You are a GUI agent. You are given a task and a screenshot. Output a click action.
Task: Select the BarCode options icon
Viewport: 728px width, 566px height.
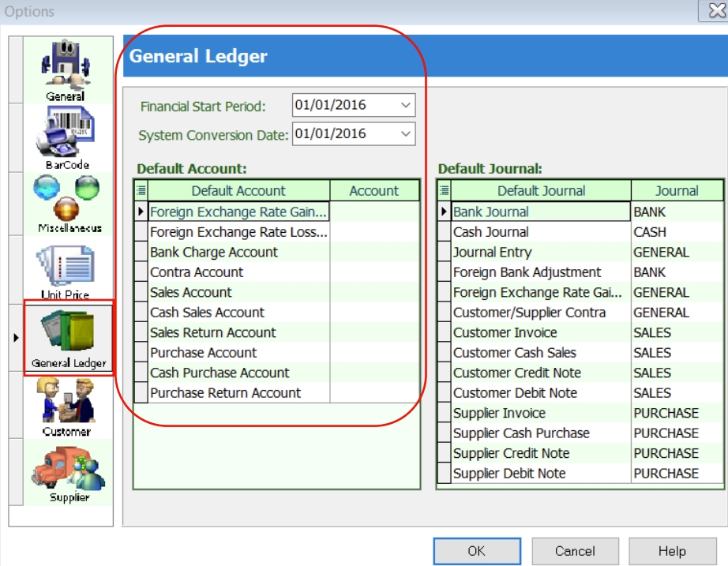(67, 138)
